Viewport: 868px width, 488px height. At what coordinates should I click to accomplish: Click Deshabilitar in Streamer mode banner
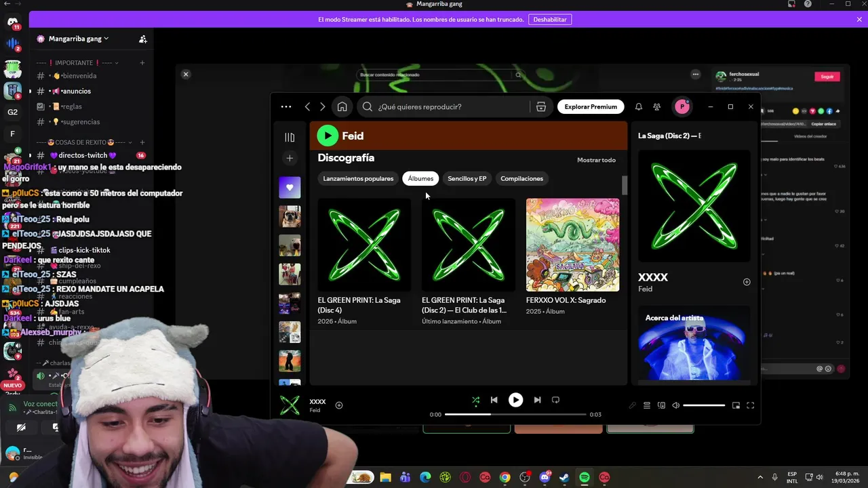[x=550, y=20]
